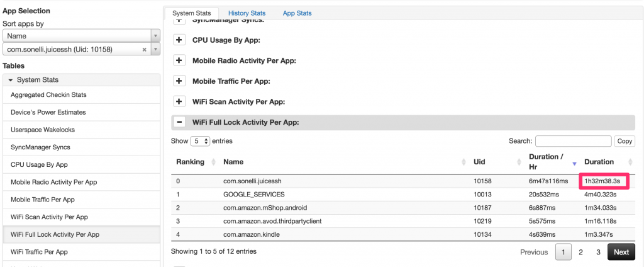This screenshot has width=644, height=267.
Task: Expand the CPU Usage By App section
Action: (179, 40)
